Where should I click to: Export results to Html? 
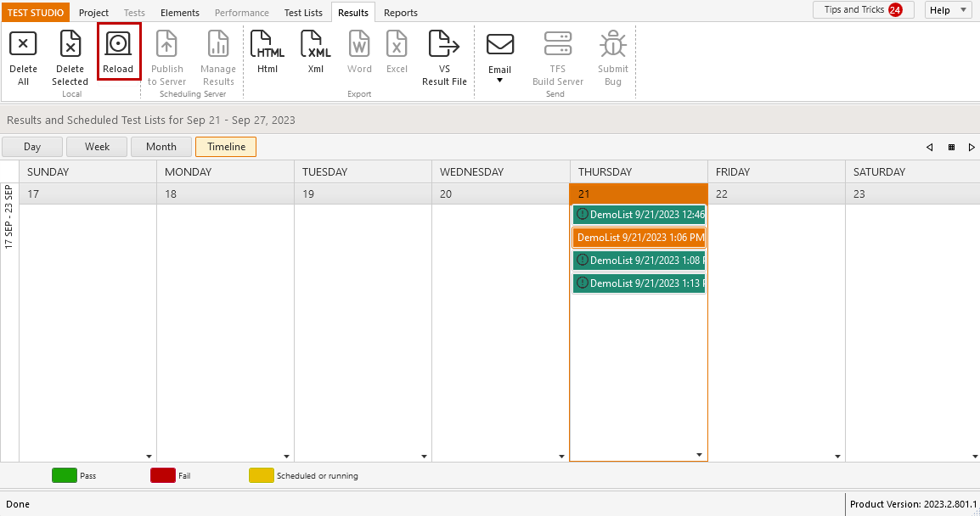click(x=268, y=44)
